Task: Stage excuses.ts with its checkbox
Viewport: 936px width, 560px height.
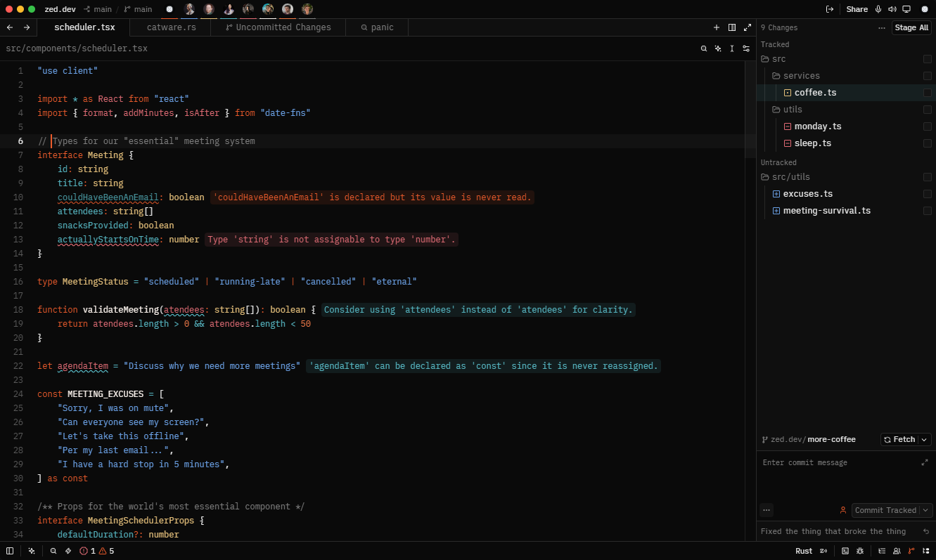Action: (928, 194)
